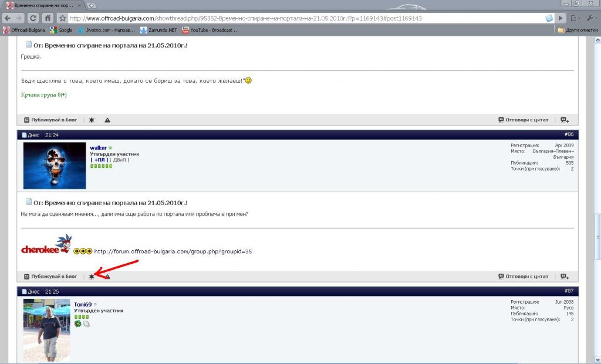Image resolution: width=601 pixels, height=364 pixels.
Task: Click the reputation star icon under walker's post
Action: (92, 276)
